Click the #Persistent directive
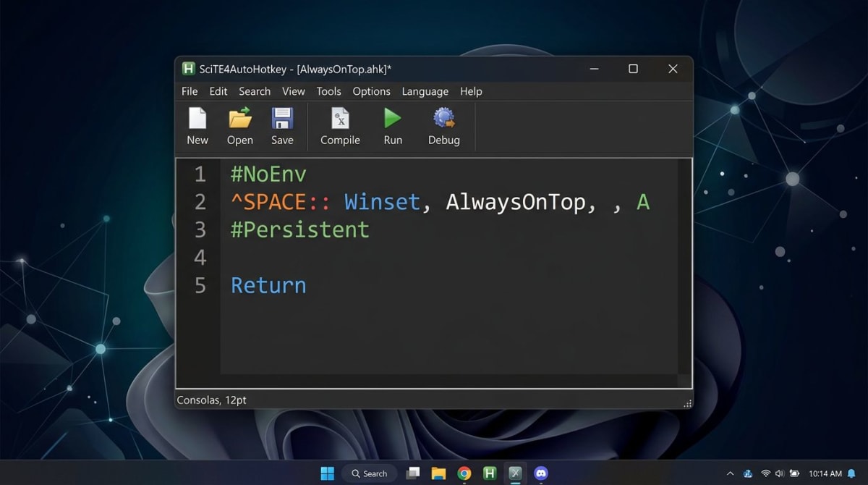The height and width of the screenshot is (485, 868). 300,229
